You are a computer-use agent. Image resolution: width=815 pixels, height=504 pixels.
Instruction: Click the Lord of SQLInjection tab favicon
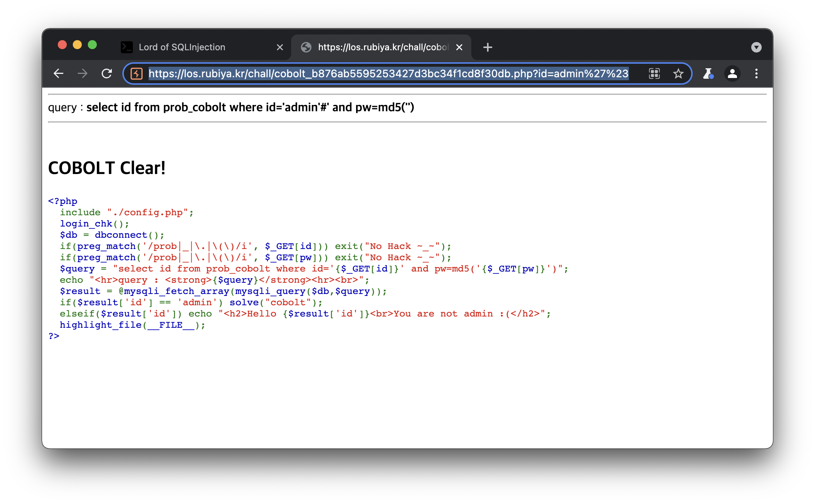[127, 47]
